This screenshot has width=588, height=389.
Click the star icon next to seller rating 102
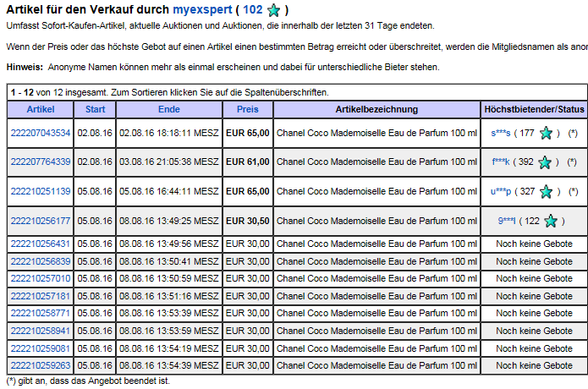pos(274,10)
